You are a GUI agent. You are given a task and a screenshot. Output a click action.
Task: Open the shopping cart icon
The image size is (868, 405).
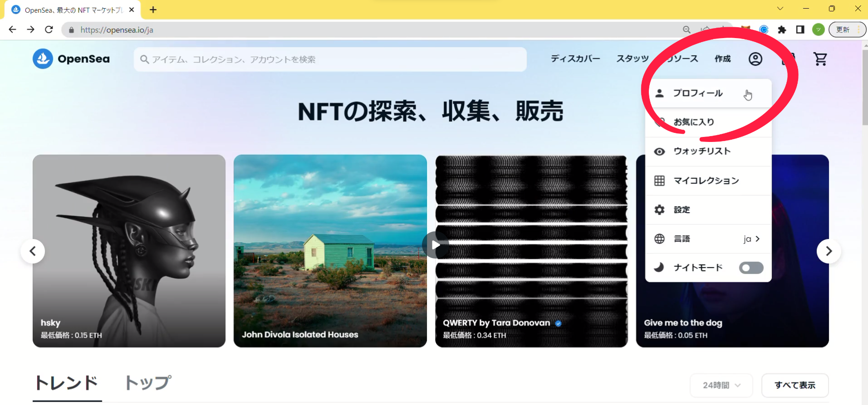[x=820, y=59]
